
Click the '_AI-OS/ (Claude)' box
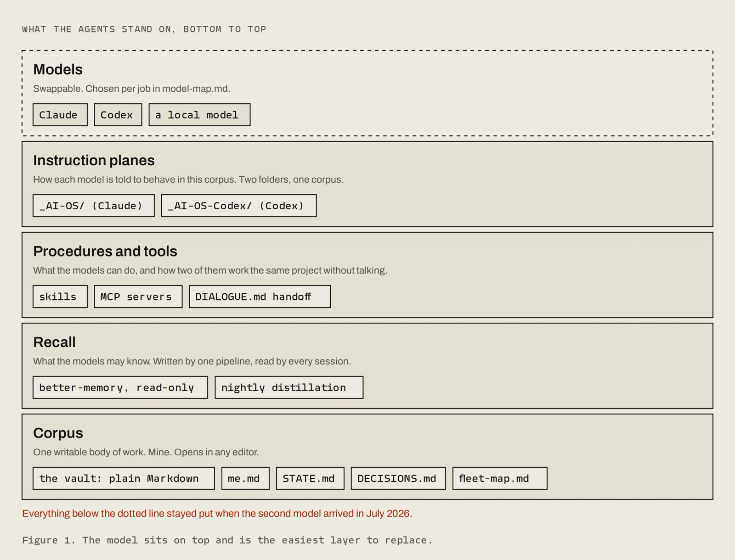tap(94, 206)
